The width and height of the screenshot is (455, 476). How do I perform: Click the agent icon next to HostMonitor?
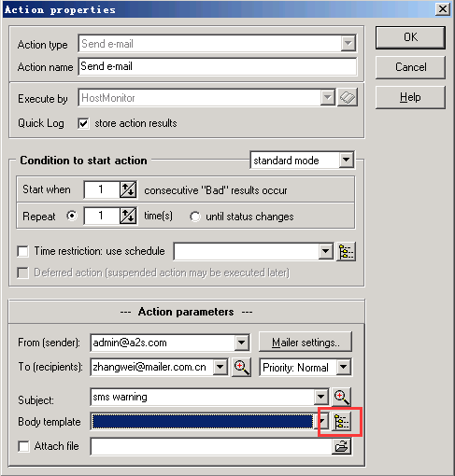click(348, 98)
